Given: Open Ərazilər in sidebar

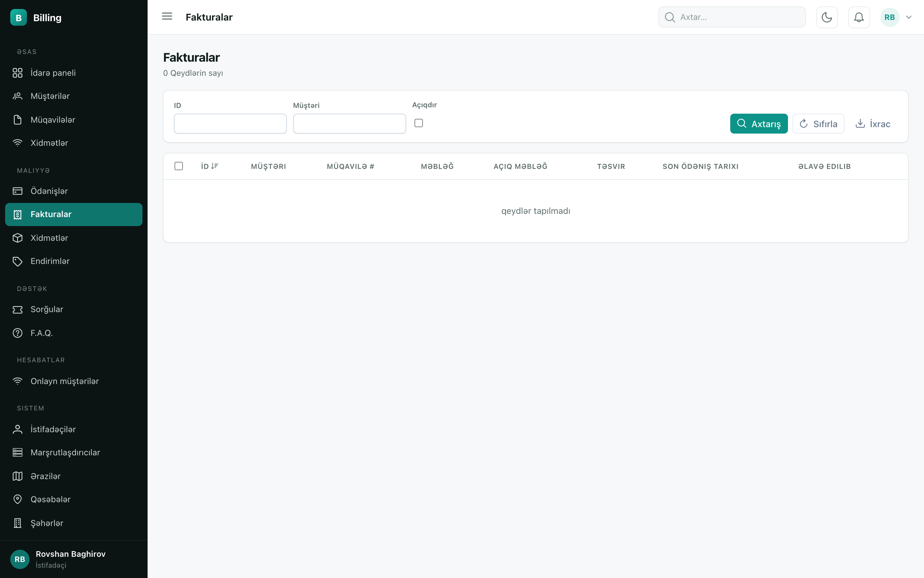Looking at the screenshot, I should (x=74, y=476).
